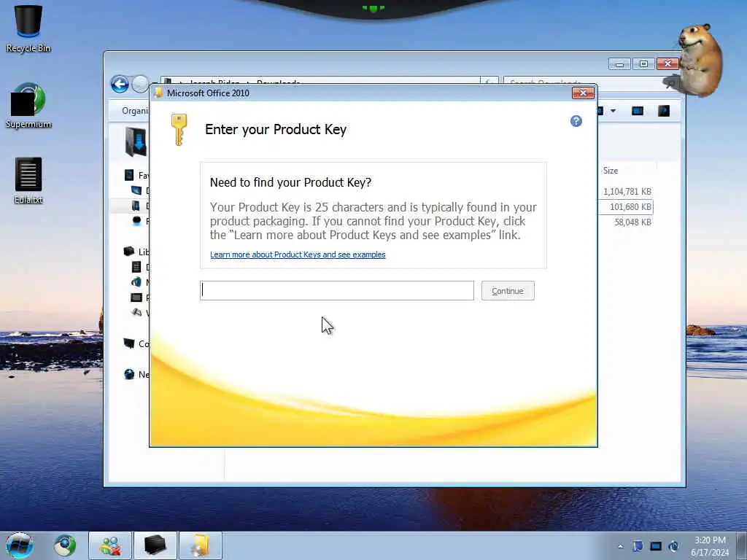747x560 pixels.
Task: Click the Explorer window Back arrow
Action: [x=120, y=85]
